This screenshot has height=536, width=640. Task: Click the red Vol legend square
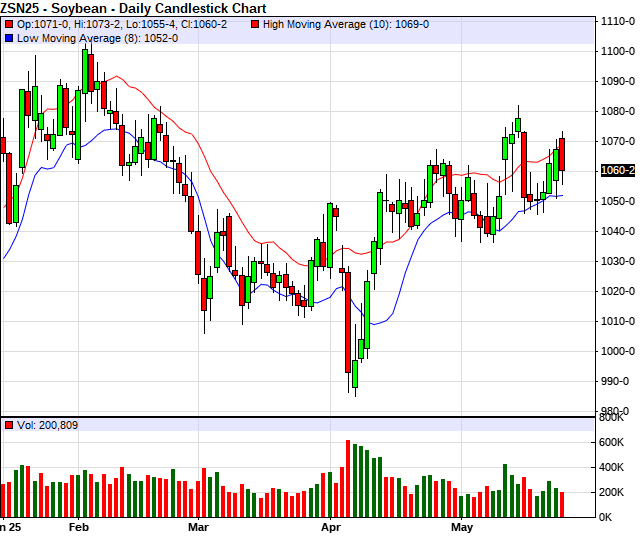pos(9,425)
